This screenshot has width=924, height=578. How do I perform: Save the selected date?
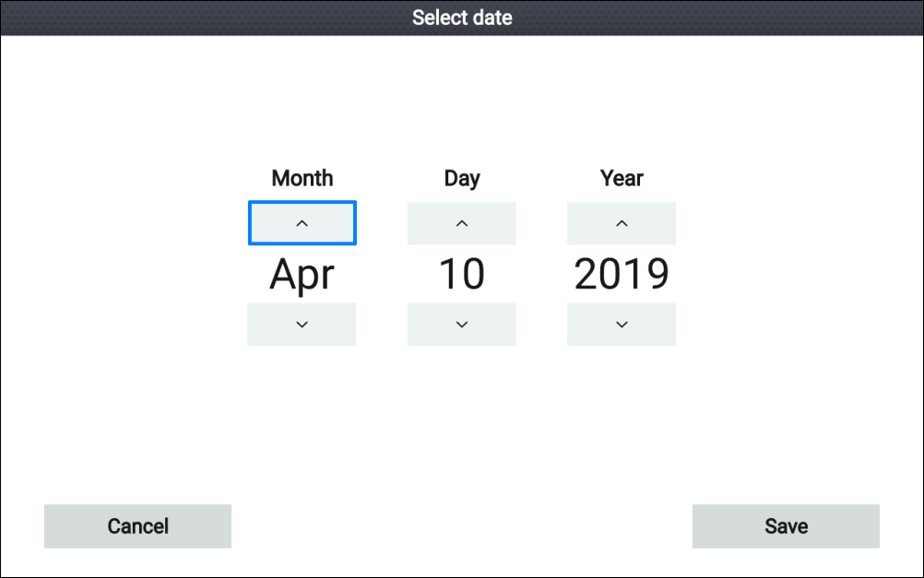tap(786, 526)
